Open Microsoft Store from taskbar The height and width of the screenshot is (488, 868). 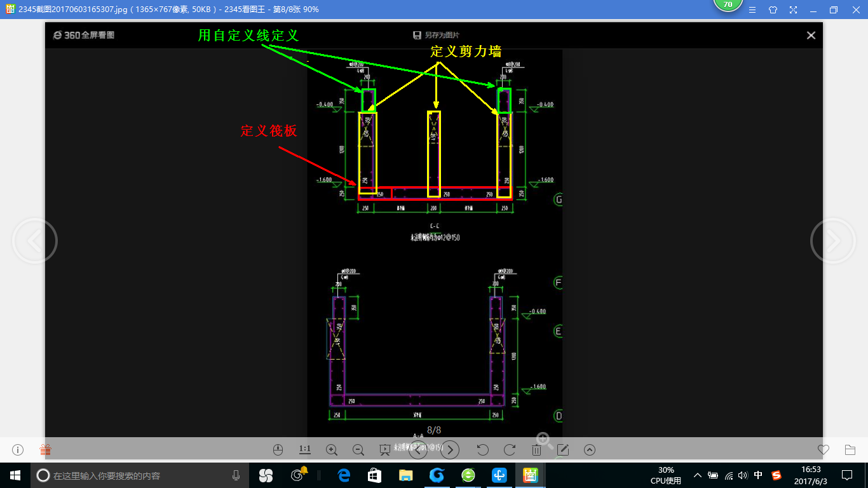[x=374, y=475]
